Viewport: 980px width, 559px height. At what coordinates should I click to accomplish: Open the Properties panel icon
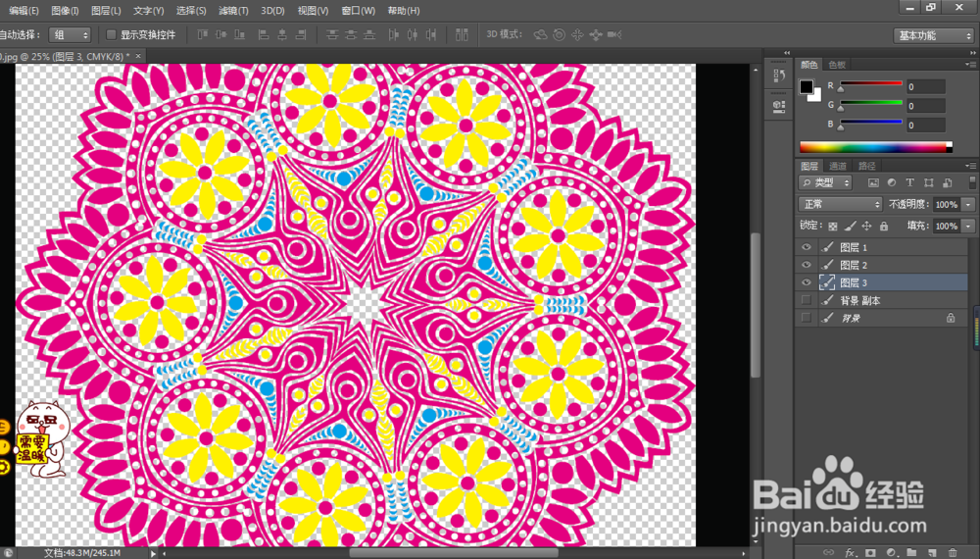779,106
